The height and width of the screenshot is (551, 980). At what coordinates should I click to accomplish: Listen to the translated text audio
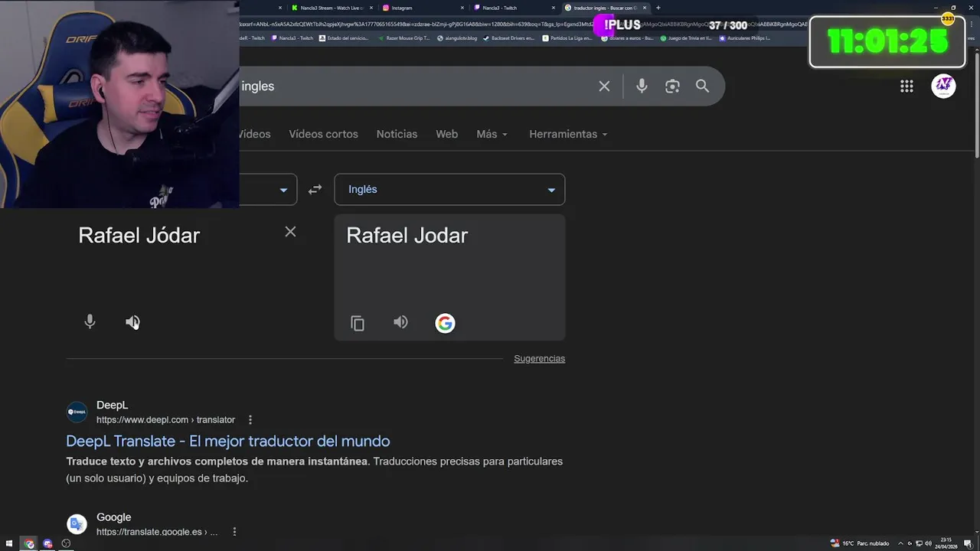click(x=400, y=322)
